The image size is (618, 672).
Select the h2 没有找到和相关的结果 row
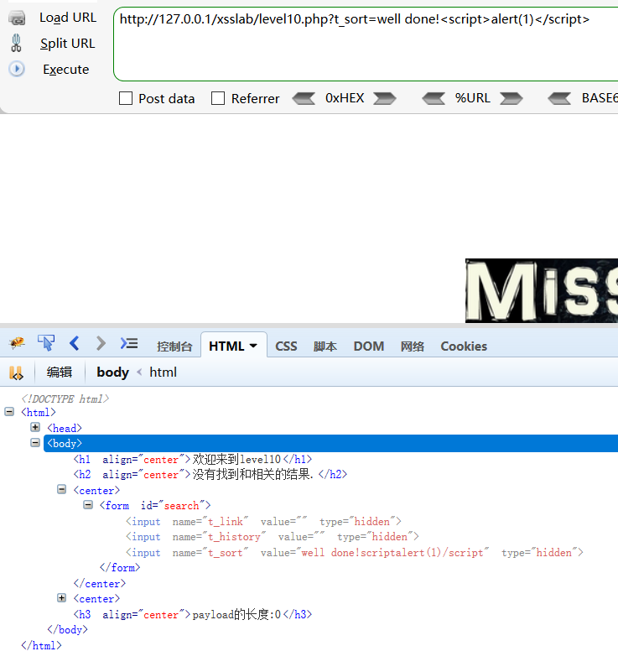[x=210, y=475]
